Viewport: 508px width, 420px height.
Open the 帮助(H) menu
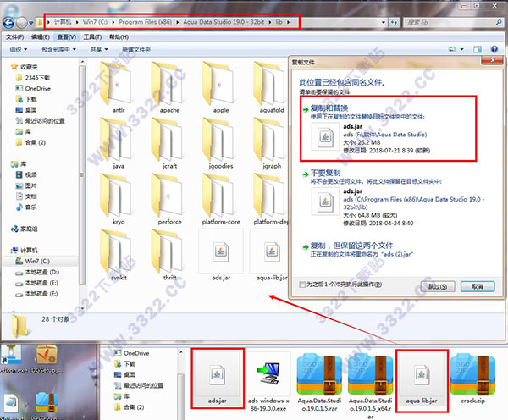tap(119, 37)
